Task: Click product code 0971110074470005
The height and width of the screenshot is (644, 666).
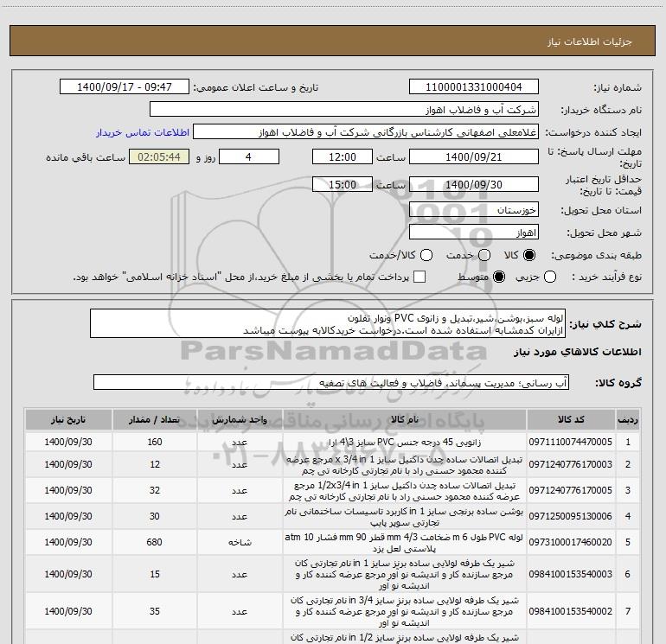Action: click(571, 442)
